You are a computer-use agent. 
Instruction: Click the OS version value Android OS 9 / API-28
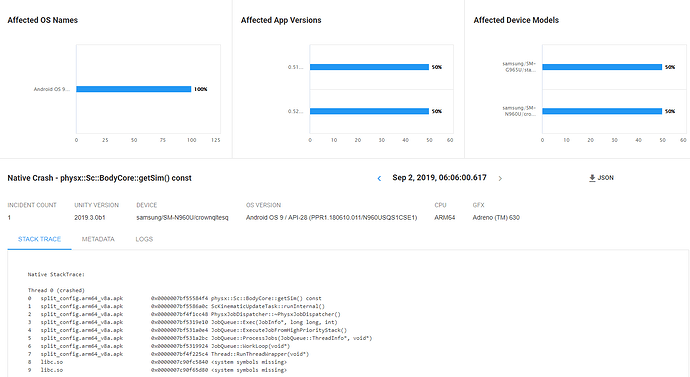tap(331, 217)
